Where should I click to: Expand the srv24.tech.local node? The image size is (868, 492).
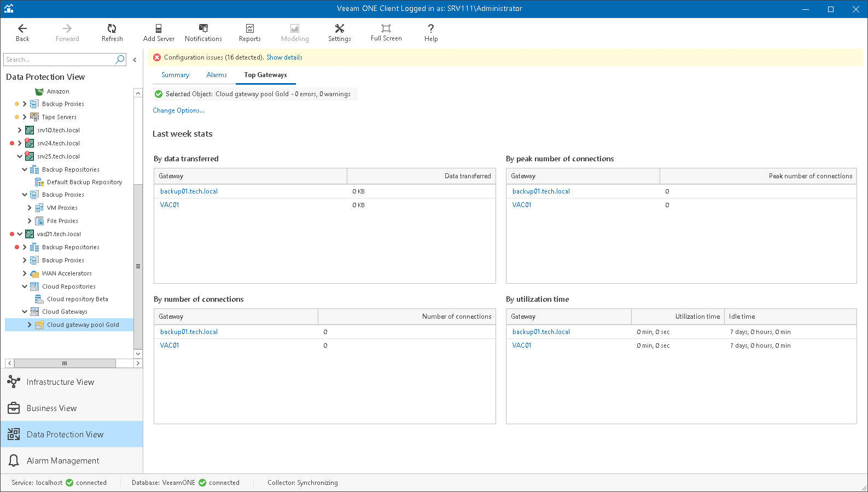pos(20,143)
